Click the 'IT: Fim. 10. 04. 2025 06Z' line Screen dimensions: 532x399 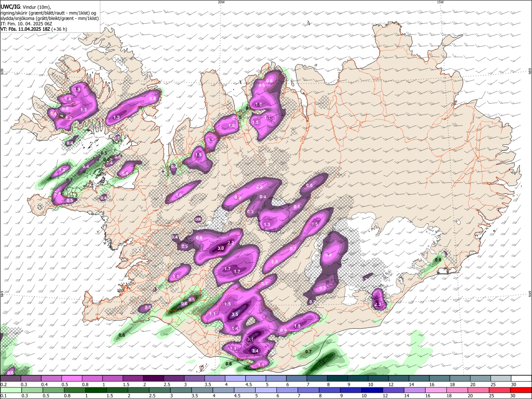click(x=26, y=24)
